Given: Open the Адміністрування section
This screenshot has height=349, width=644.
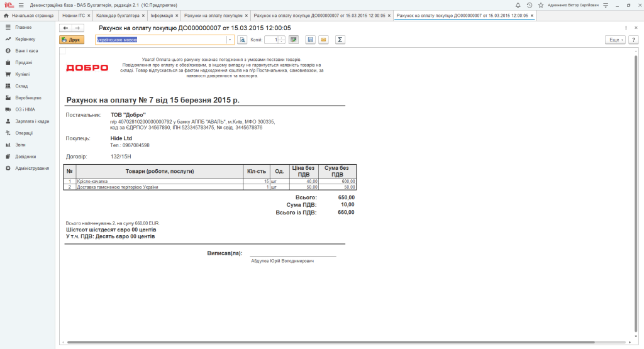Looking at the screenshot, I should (x=32, y=169).
